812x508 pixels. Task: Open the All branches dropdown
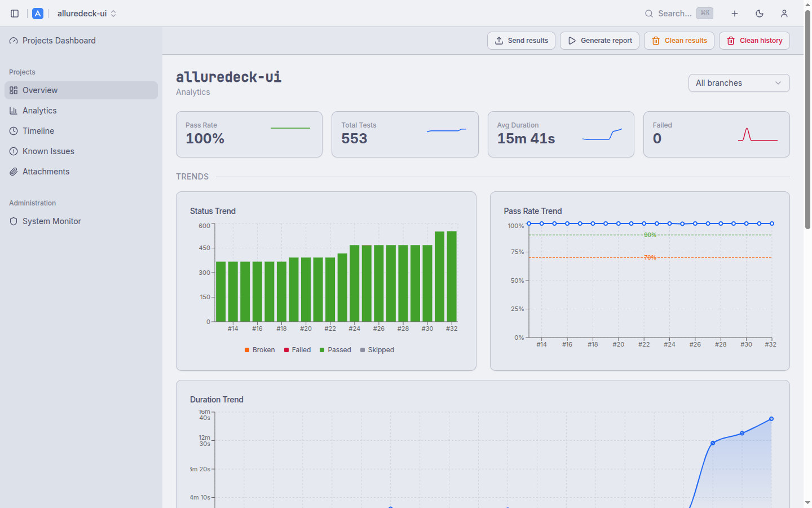click(x=739, y=83)
